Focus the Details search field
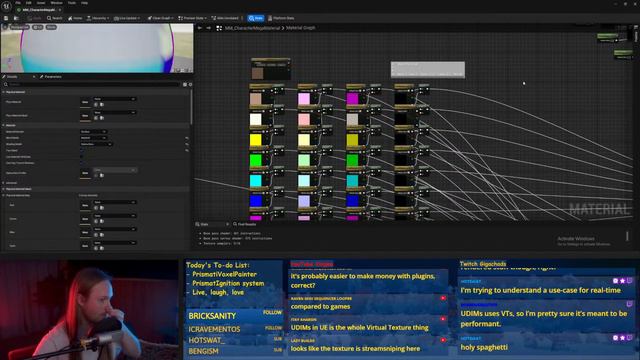Image resolution: width=640 pixels, height=360 pixels. click(x=92, y=84)
